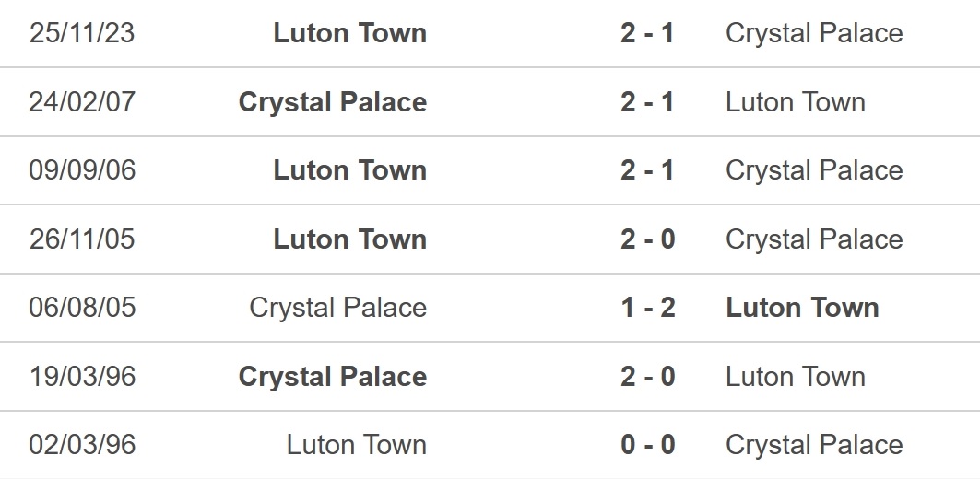
Task: Click the 24/02/07 match date
Action: point(82,102)
